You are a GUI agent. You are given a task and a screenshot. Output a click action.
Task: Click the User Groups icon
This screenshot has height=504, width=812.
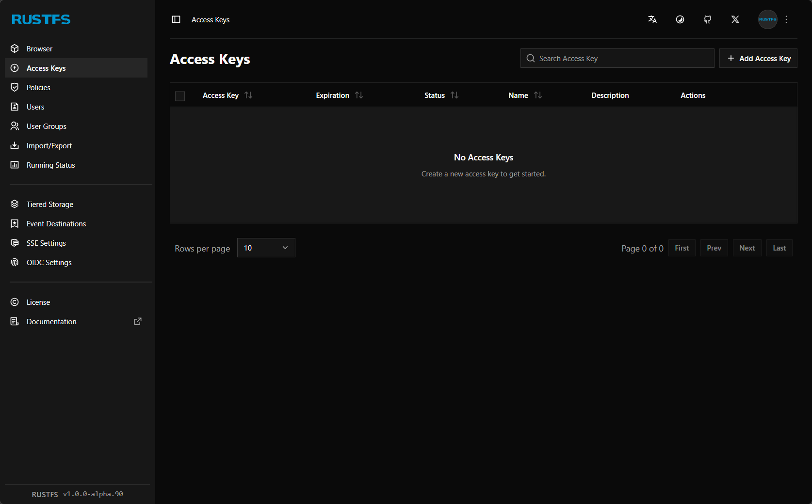pos(15,126)
